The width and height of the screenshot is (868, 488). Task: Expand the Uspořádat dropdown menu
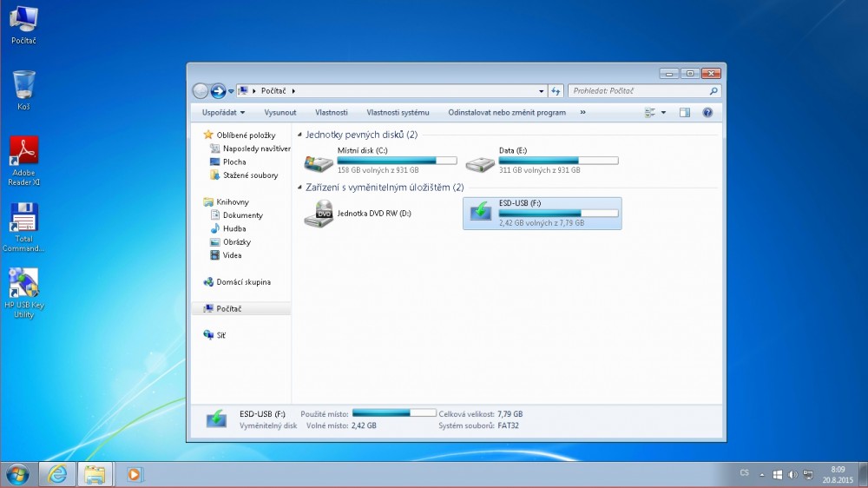(223, 112)
